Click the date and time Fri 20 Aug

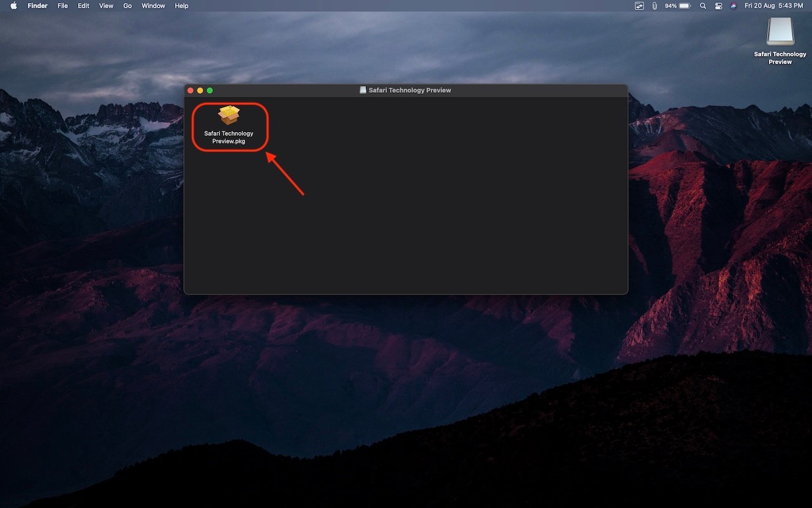pos(774,6)
